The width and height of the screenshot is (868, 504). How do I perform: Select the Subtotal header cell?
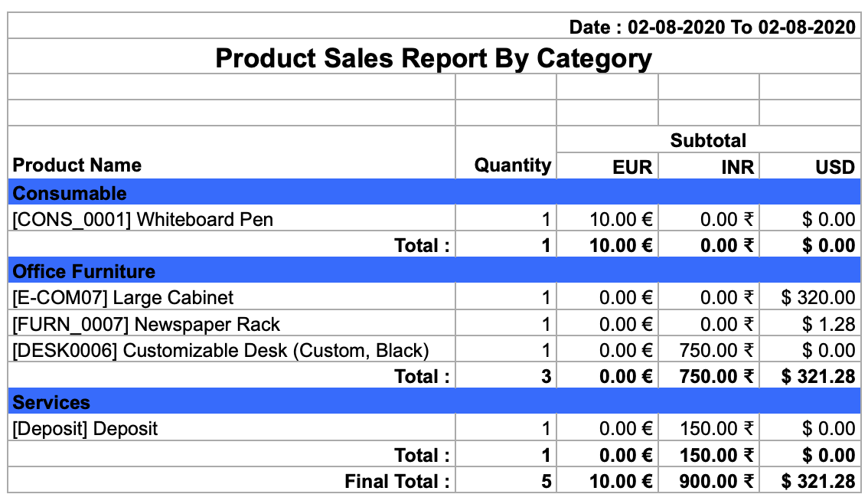[x=709, y=139]
